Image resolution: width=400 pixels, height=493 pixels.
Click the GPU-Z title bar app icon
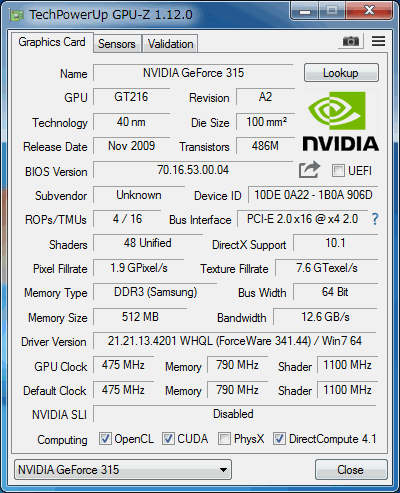pyautogui.click(x=17, y=15)
